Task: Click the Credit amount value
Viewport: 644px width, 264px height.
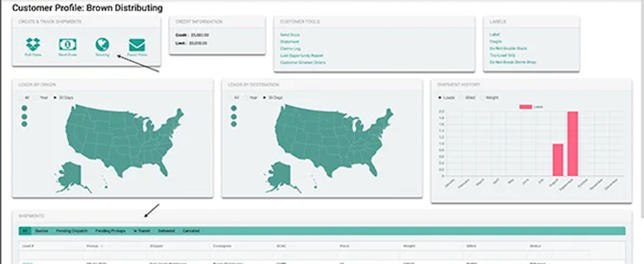Action: click(200, 35)
